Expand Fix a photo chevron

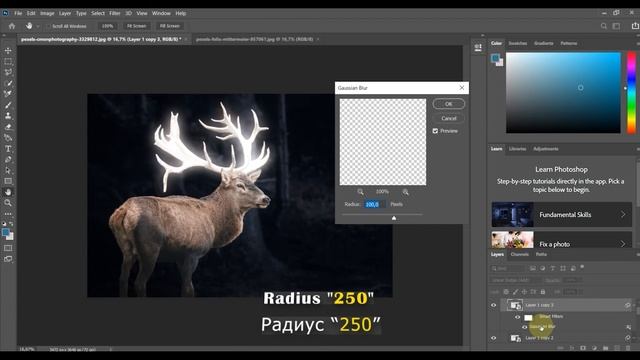(623, 244)
